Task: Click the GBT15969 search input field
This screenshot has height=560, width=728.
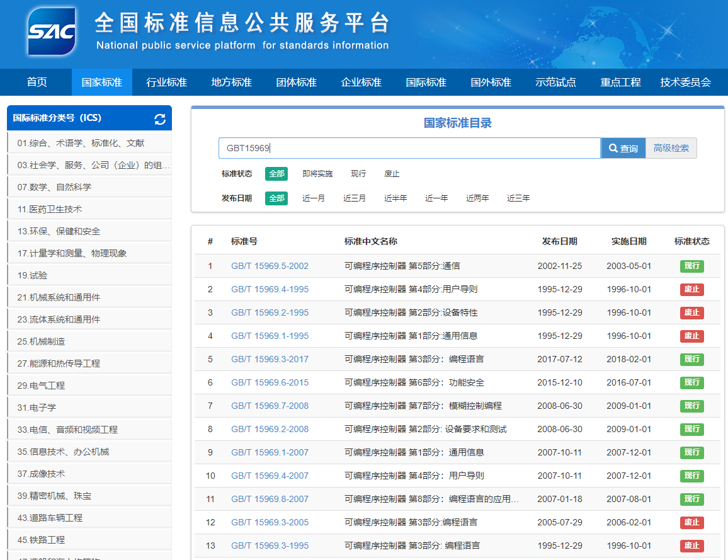Action: 409,148
